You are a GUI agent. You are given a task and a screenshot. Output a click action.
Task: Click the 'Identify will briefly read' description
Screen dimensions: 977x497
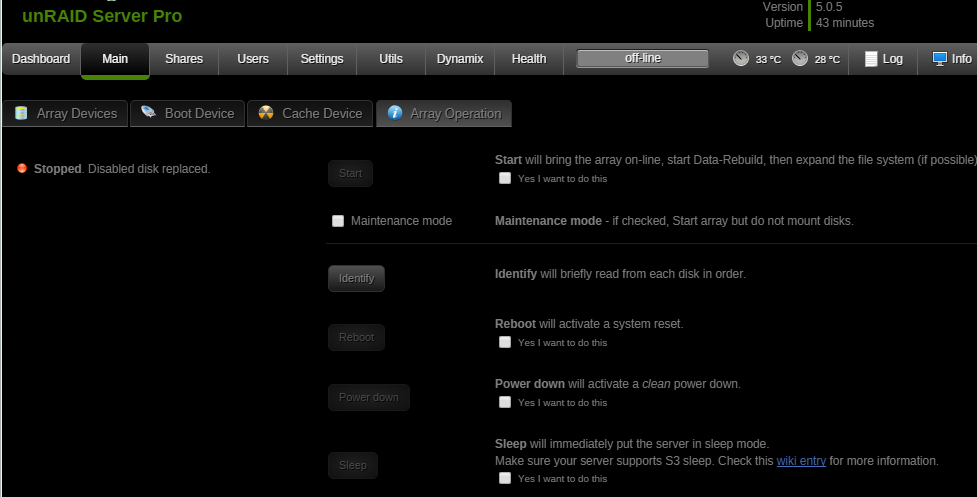[x=620, y=273]
